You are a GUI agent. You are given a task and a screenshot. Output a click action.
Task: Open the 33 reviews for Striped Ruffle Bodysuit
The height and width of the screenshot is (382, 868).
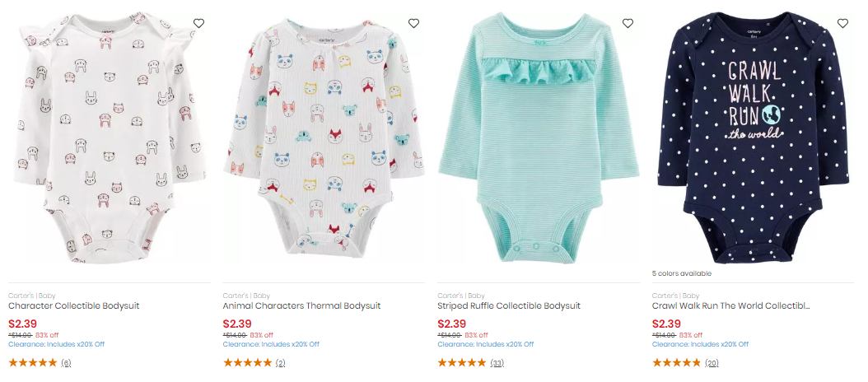[497, 363]
